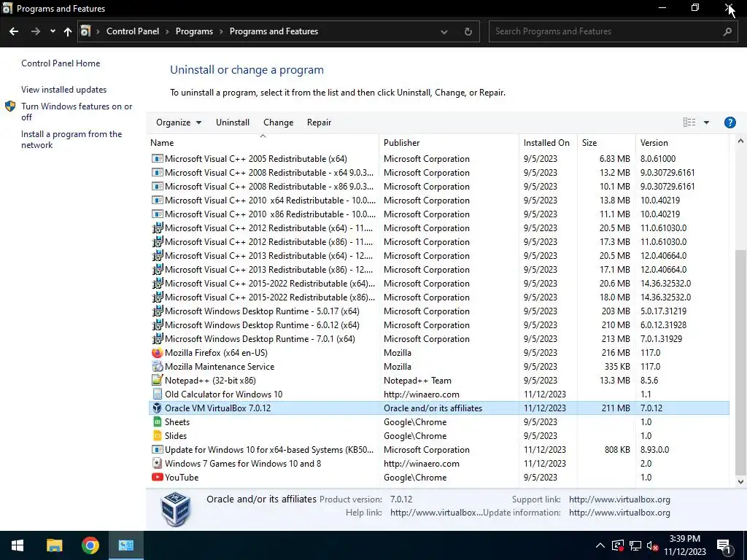Open Turn Windows features on or off

pyautogui.click(x=76, y=112)
